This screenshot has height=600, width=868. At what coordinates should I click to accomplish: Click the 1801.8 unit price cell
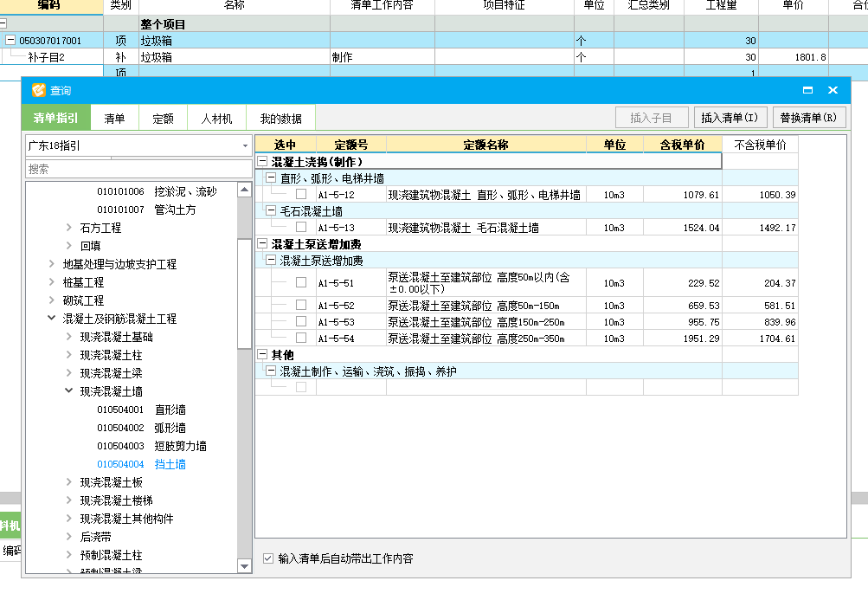[794, 57]
